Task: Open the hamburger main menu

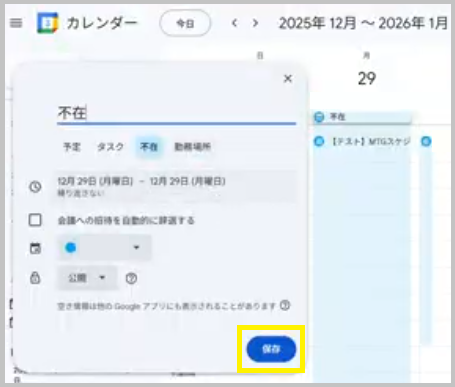Action: pos(16,23)
